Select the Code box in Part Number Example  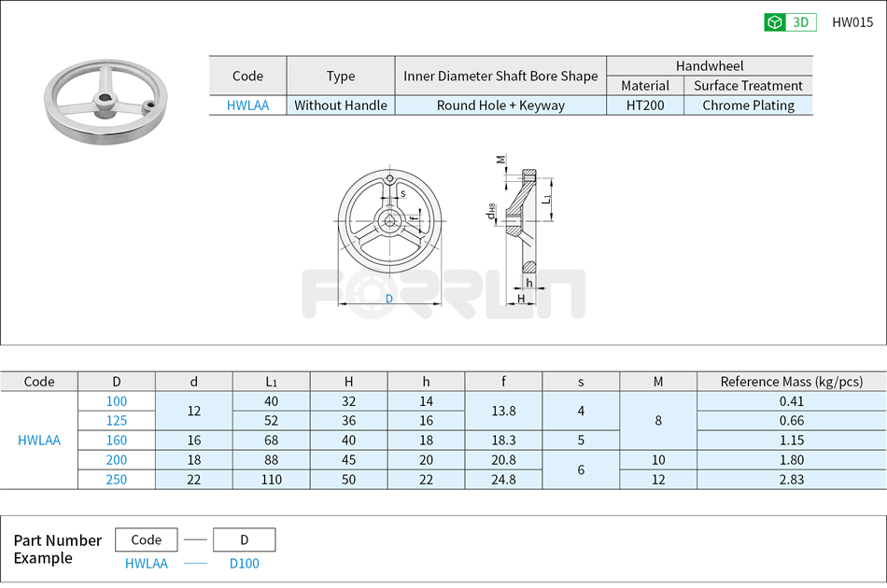coord(146,539)
